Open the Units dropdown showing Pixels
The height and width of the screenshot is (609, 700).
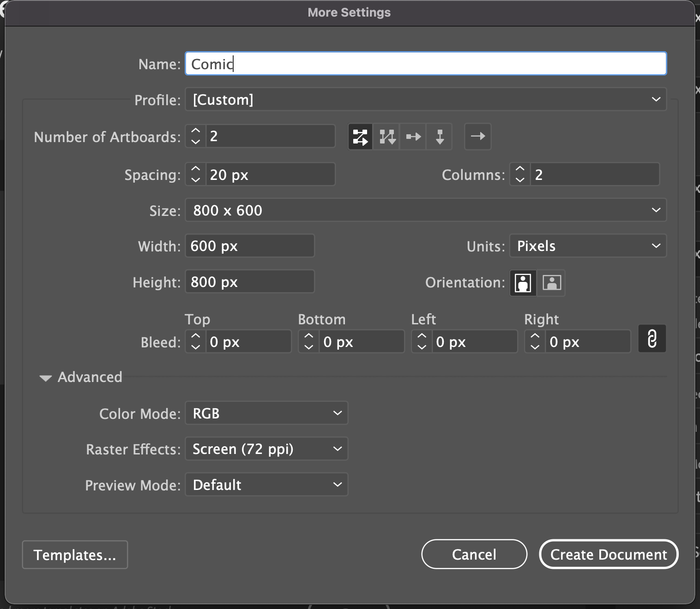pyautogui.click(x=587, y=246)
